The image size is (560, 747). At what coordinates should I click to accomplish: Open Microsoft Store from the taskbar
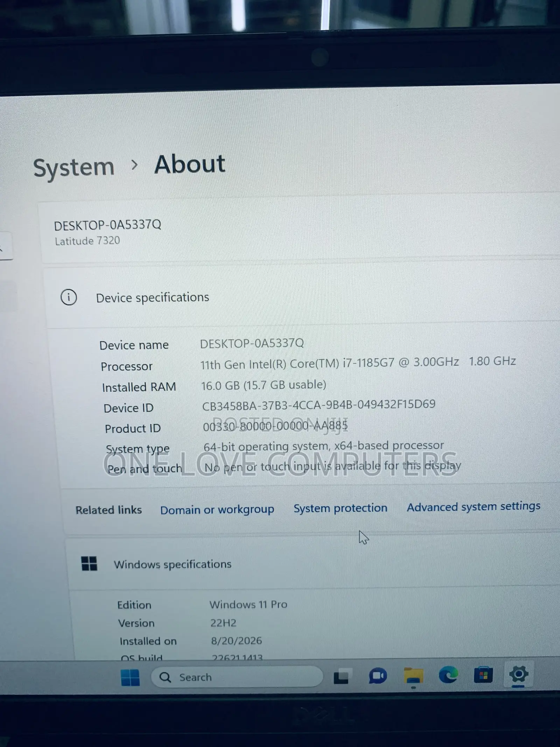pyautogui.click(x=483, y=675)
